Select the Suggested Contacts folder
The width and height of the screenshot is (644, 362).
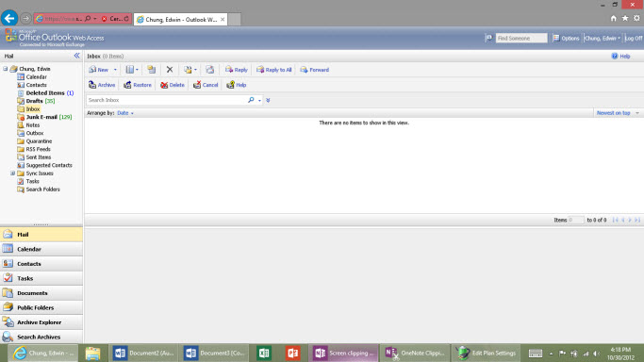[44, 165]
